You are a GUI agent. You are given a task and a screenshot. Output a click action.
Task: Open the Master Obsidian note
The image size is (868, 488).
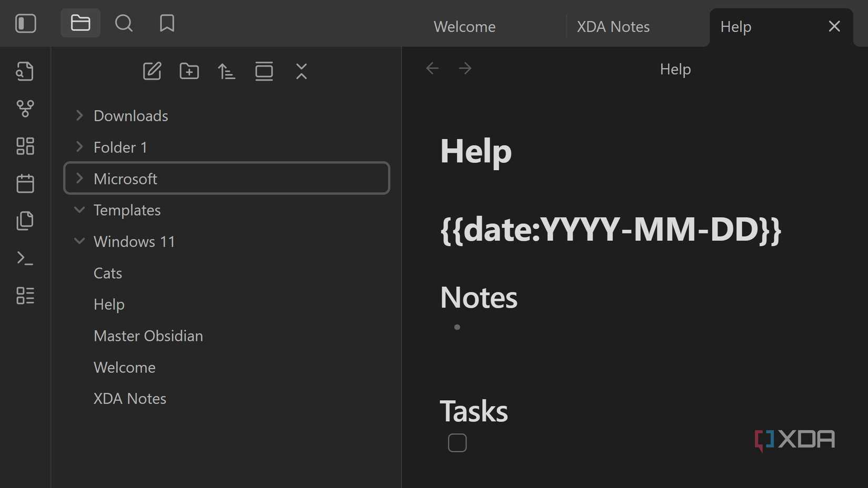(x=148, y=336)
